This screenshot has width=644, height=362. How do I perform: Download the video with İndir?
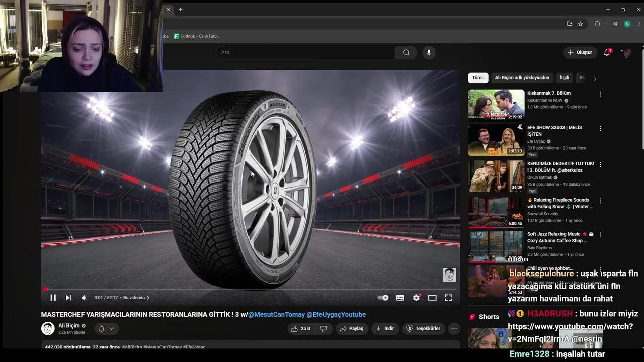(x=385, y=329)
